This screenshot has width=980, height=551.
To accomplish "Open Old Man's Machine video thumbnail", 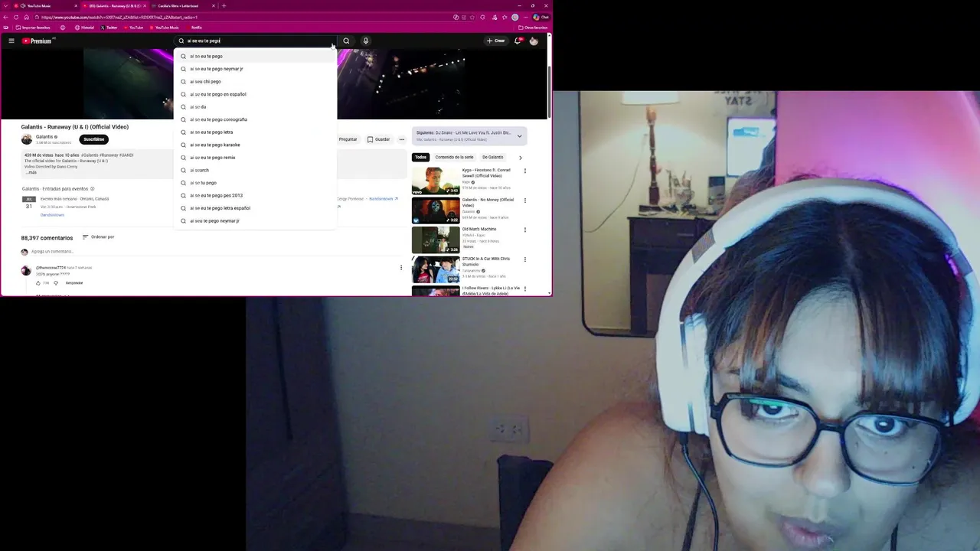I will (x=436, y=240).
